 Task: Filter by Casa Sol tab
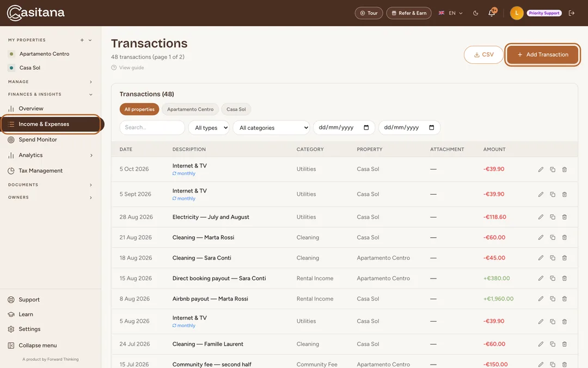[236, 109]
